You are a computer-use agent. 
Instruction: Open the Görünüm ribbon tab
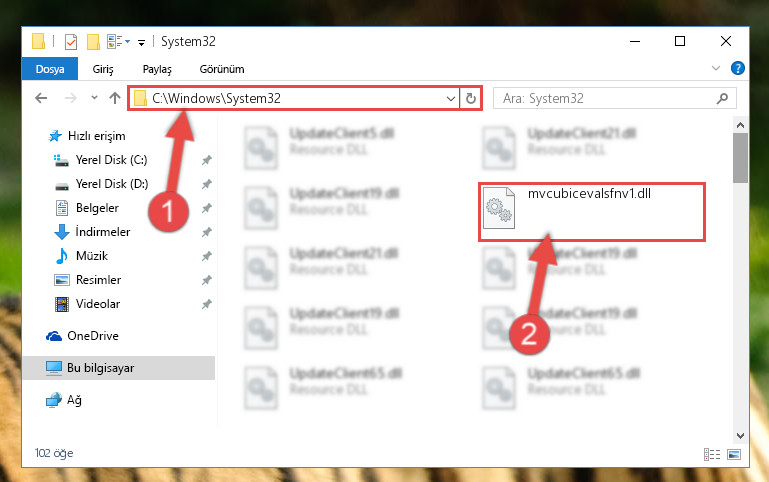[222, 69]
